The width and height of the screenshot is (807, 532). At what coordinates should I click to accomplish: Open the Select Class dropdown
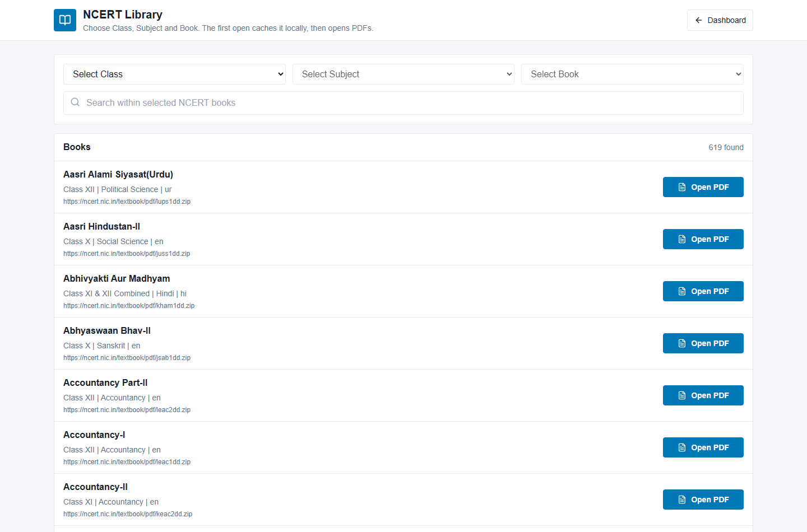coord(174,74)
